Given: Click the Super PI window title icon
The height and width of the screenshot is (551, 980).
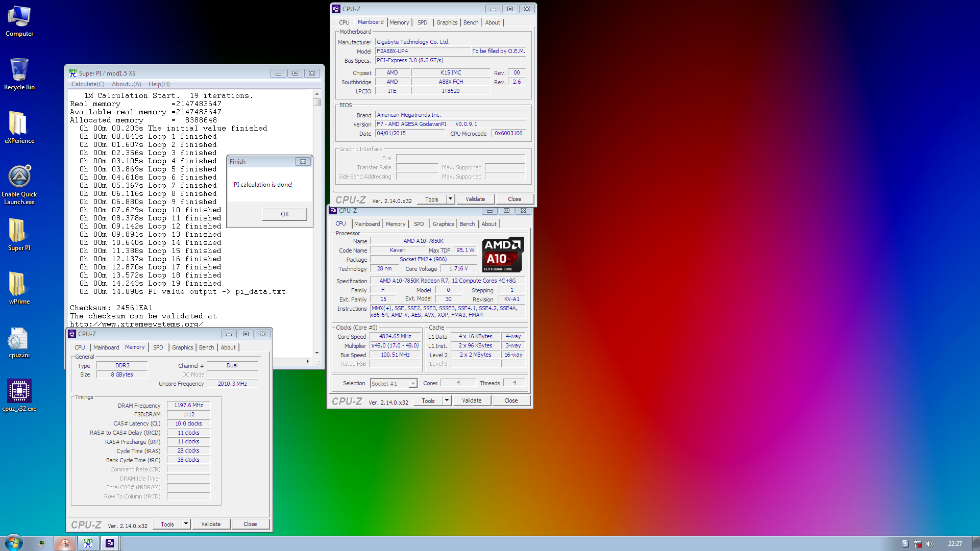Looking at the screenshot, I should pyautogui.click(x=73, y=73).
